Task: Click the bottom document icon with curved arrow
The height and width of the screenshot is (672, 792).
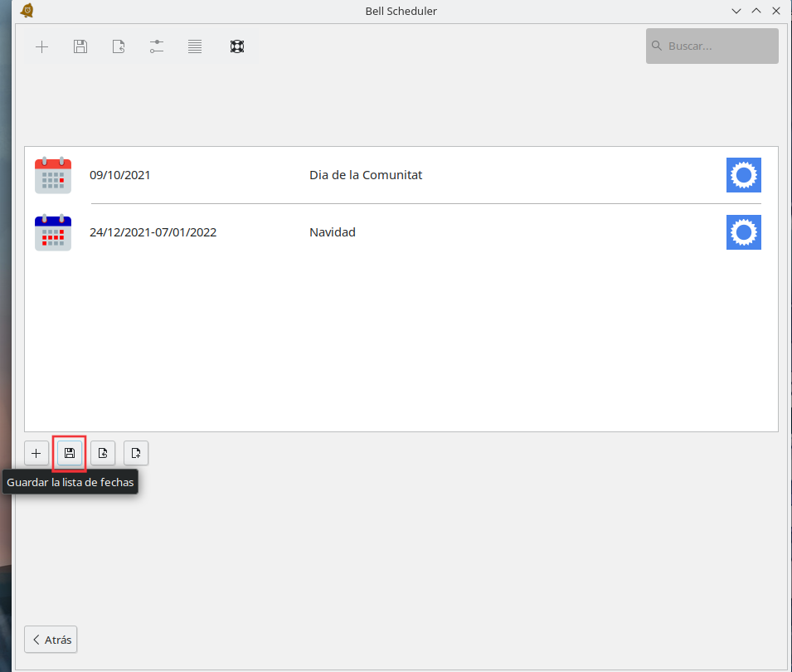Action: click(103, 453)
